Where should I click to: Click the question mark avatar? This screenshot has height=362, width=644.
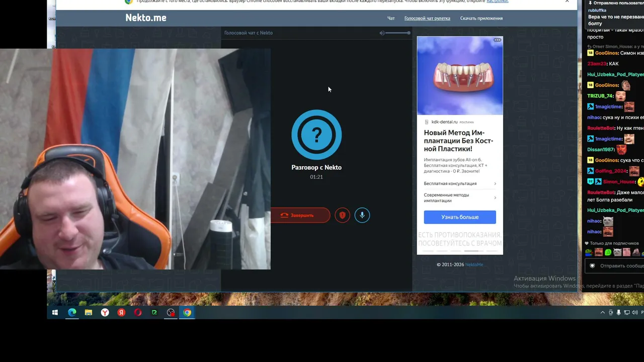click(x=316, y=134)
